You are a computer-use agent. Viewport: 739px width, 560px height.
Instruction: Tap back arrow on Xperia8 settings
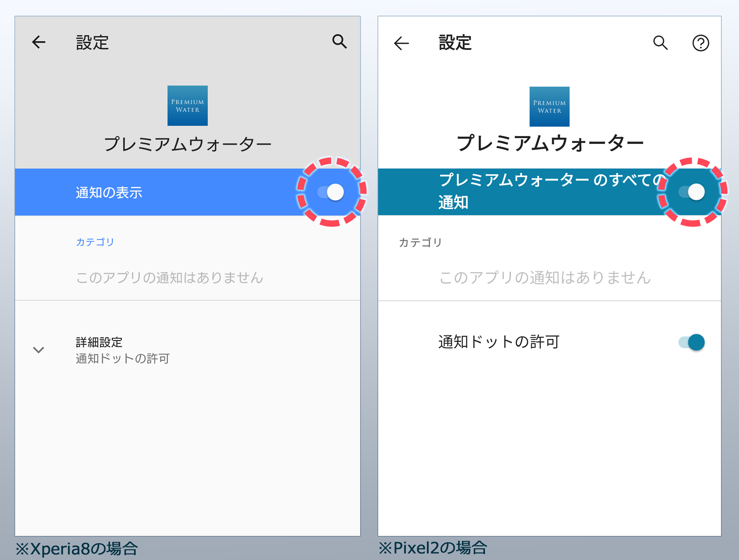[39, 42]
